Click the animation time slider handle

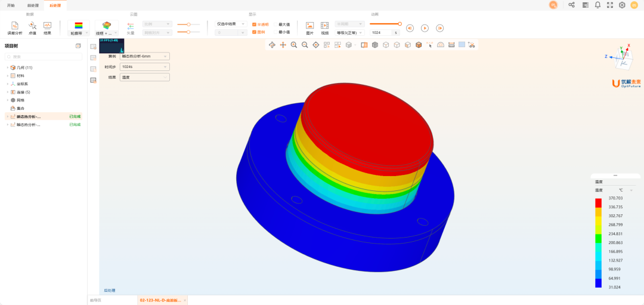(x=400, y=24)
